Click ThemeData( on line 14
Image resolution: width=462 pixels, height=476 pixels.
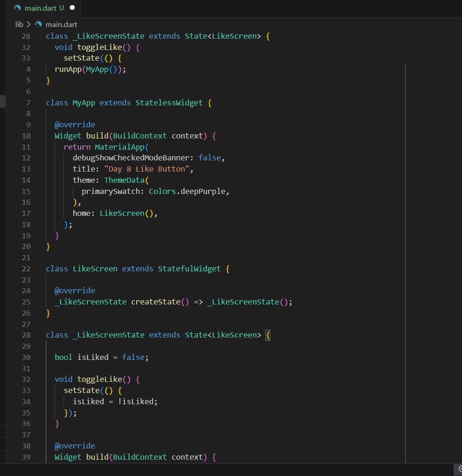[x=126, y=180]
